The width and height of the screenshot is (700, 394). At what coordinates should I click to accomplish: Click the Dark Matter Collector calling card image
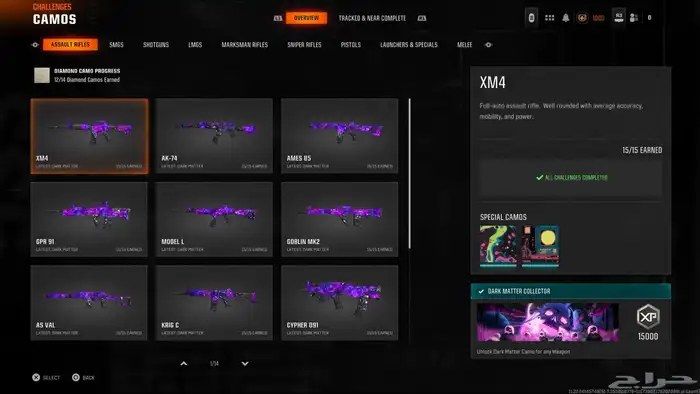(x=548, y=322)
